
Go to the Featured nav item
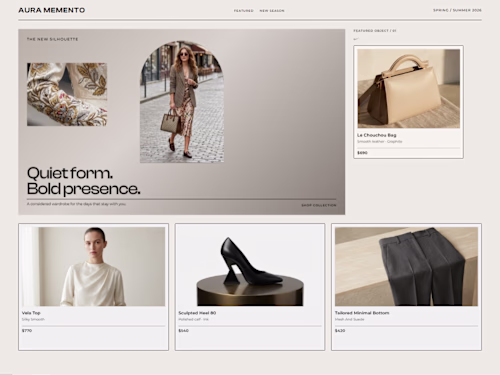(x=243, y=11)
